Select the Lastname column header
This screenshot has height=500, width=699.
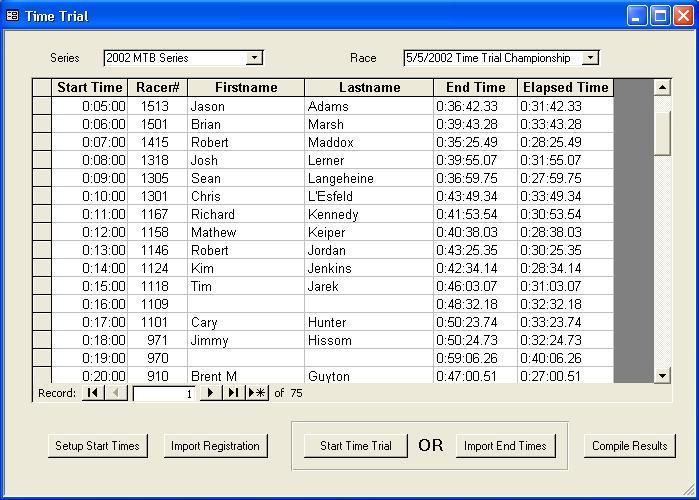(369, 88)
